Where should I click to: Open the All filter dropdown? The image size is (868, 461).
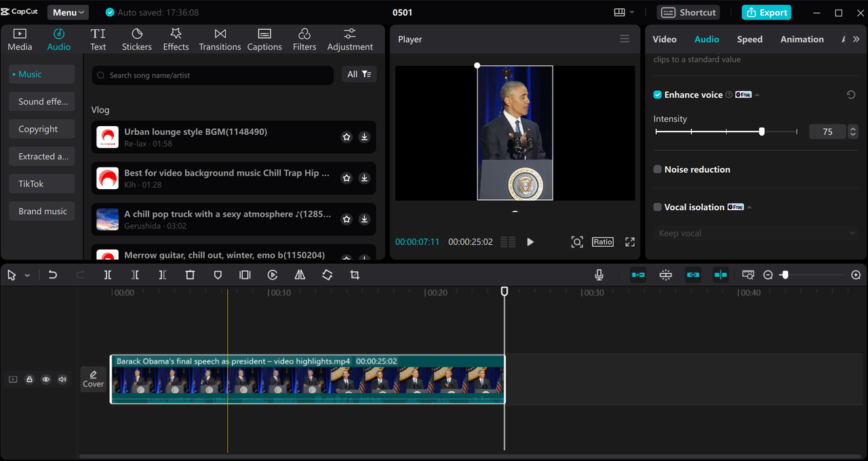coord(359,75)
